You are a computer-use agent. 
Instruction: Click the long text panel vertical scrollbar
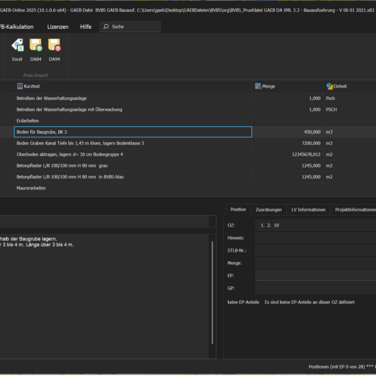click(212, 293)
